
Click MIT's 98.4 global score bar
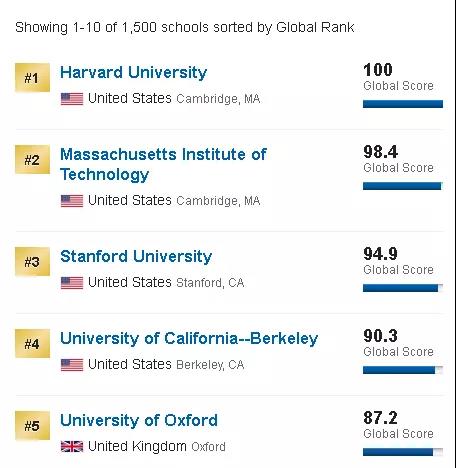point(403,186)
